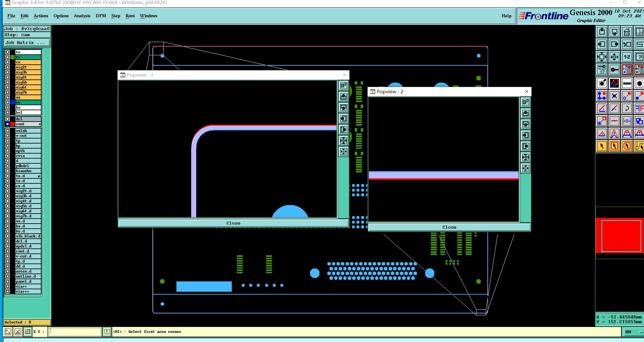Screen dimensions: 644x342
Task: Click the rotate arrow edit icon
Action: point(627,109)
